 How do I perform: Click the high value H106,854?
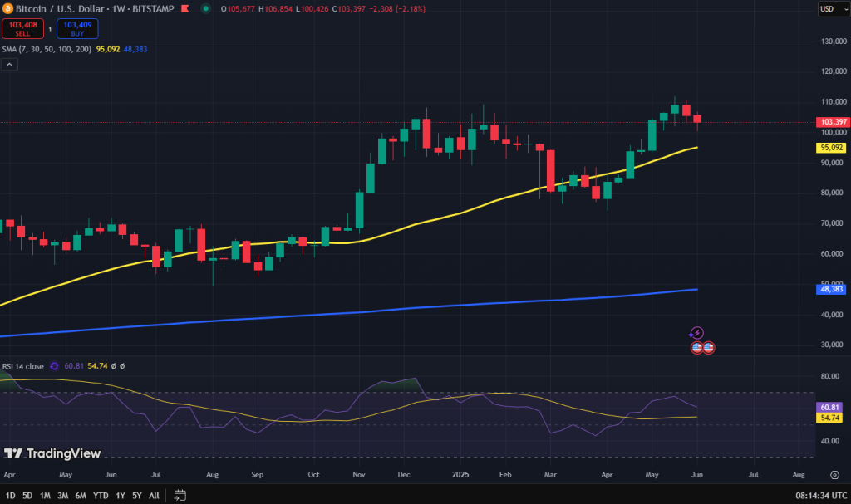click(x=276, y=8)
